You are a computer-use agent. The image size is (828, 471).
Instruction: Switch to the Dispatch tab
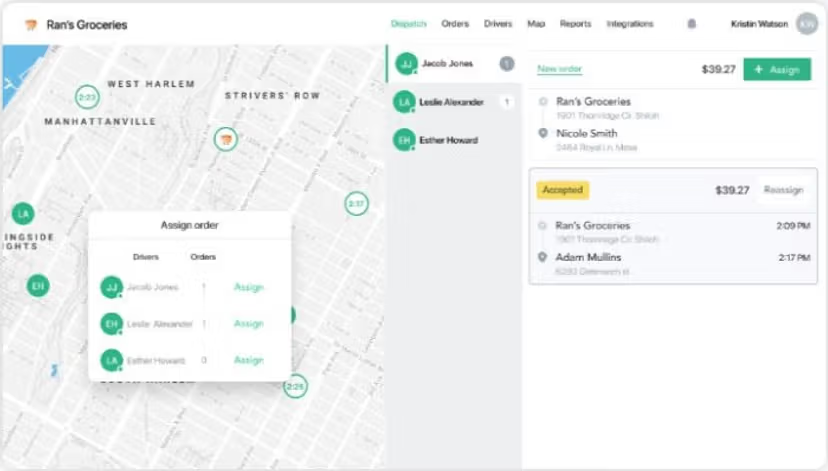coord(408,24)
